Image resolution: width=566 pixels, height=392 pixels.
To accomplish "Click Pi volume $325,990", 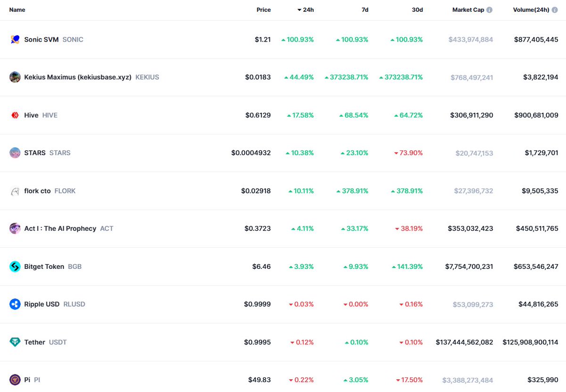I will [543, 380].
